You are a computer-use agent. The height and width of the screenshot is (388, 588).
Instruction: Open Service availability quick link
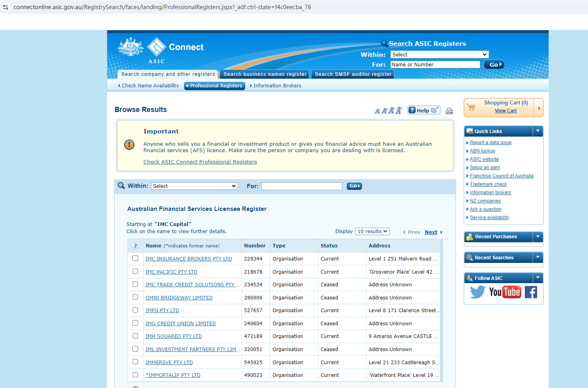pos(489,218)
